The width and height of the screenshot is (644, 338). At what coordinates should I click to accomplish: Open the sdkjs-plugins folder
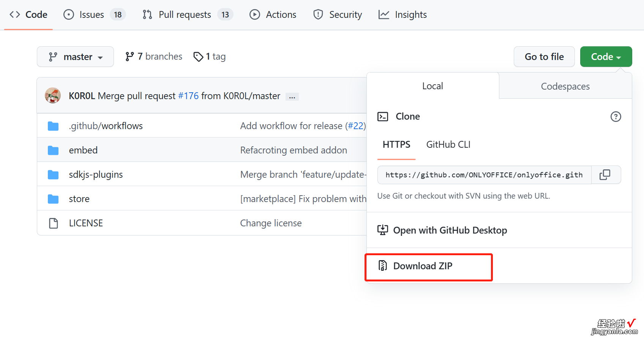coord(96,174)
